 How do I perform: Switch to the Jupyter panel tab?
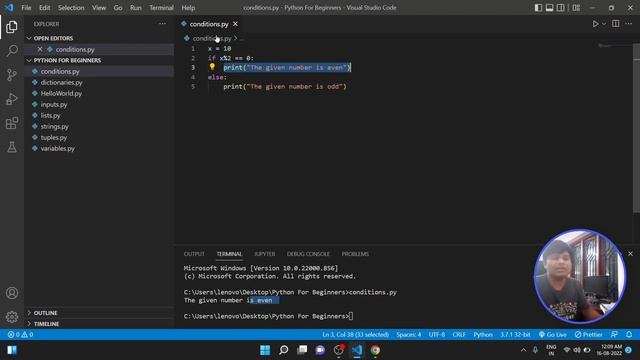[264, 254]
